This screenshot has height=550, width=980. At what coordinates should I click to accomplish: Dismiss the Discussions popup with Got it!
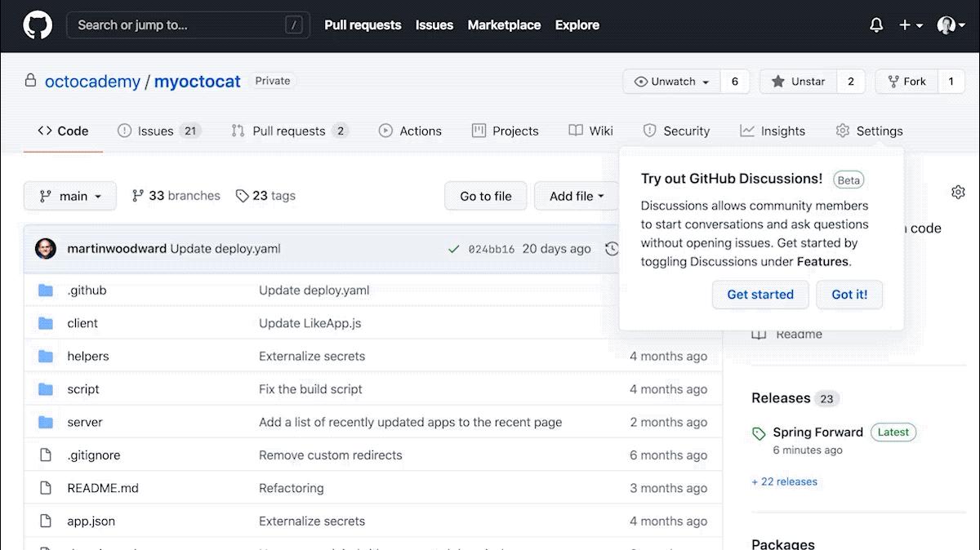point(849,295)
